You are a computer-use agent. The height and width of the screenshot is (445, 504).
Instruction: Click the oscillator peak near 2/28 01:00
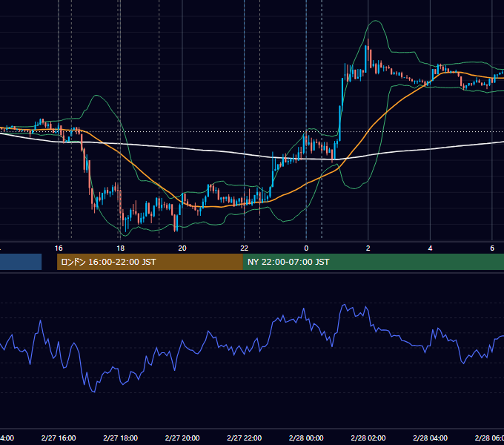coord(345,304)
